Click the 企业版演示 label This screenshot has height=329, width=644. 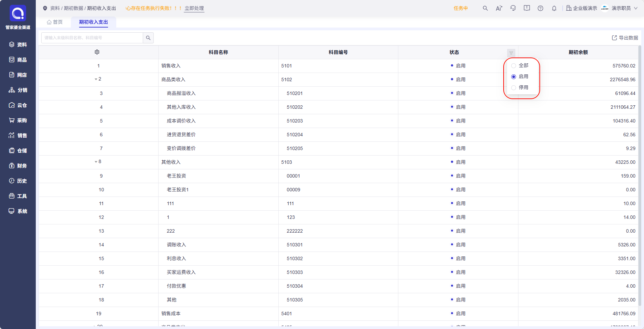point(582,8)
